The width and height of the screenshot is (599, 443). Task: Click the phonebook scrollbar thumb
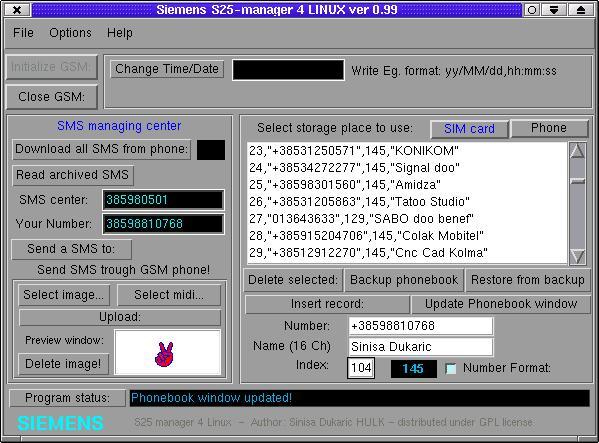pos(577,181)
